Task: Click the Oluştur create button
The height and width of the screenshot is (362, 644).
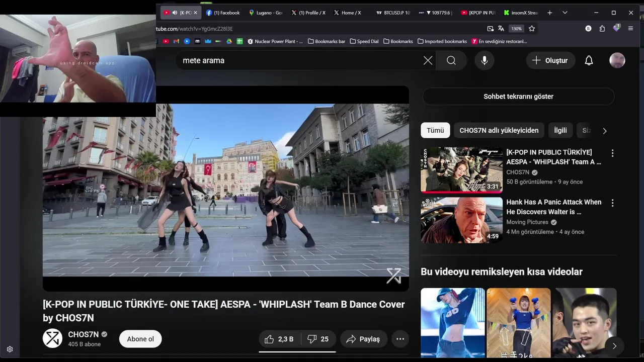Action: point(550,60)
